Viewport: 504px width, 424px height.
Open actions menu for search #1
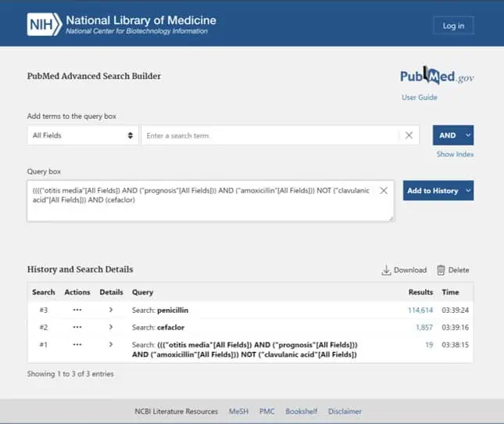(x=77, y=344)
